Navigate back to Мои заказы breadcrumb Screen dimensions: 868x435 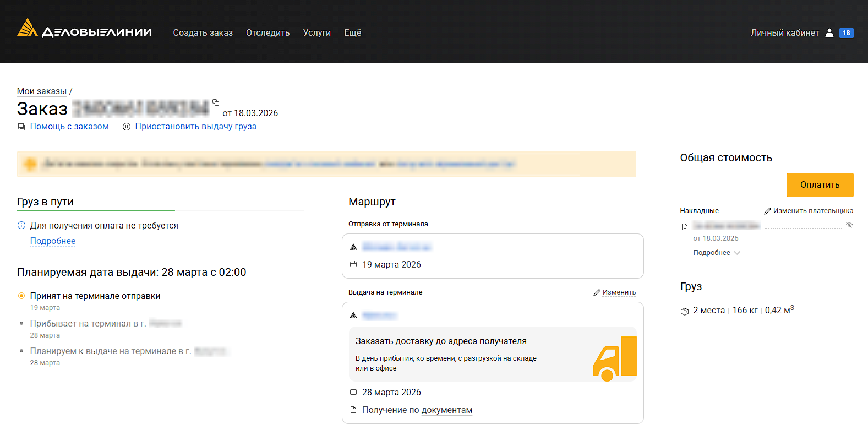point(42,91)
